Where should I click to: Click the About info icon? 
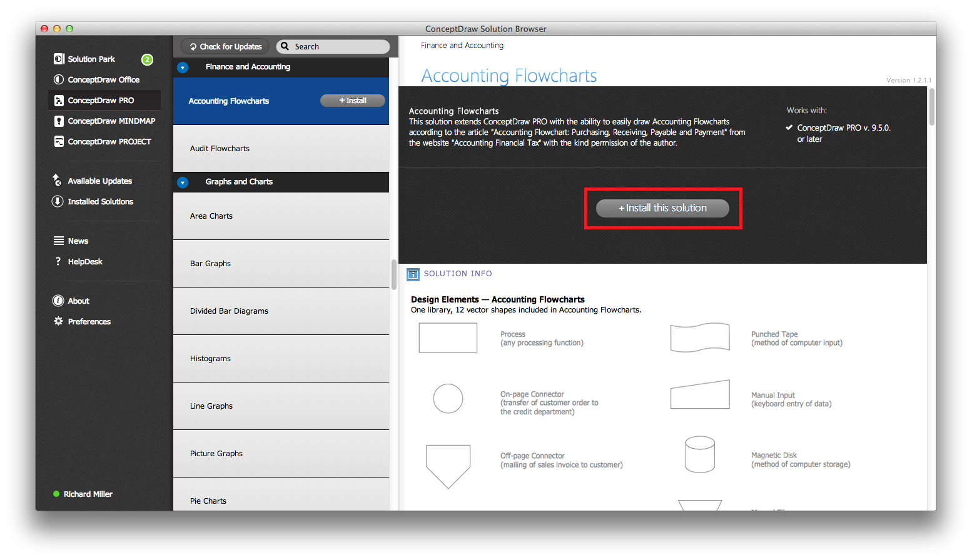(58, 301)
